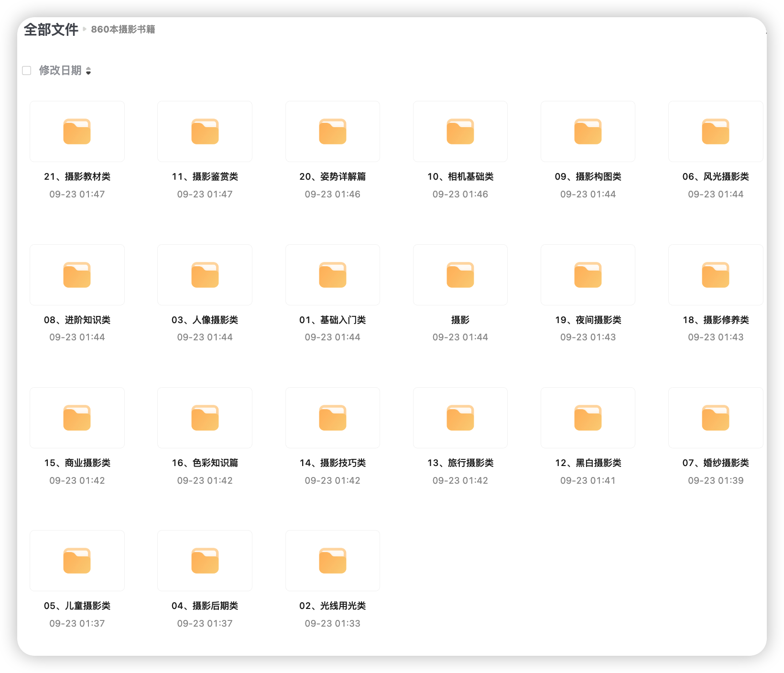
Task: Open the 05、儿童摄影类 folder icon
Action: (x=77, y=561)
